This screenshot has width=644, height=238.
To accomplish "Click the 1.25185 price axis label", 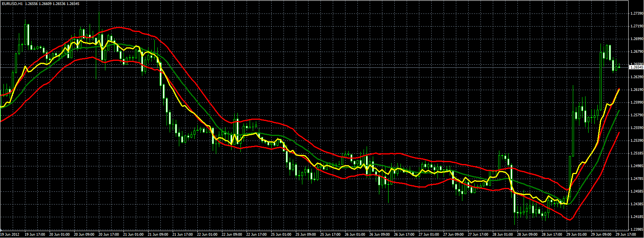I will (x=637, y=153).
